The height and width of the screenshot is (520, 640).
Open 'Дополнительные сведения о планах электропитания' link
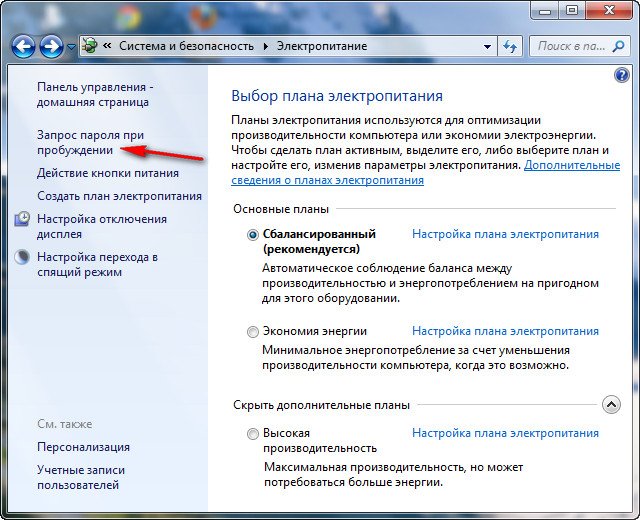pos(425,173)
